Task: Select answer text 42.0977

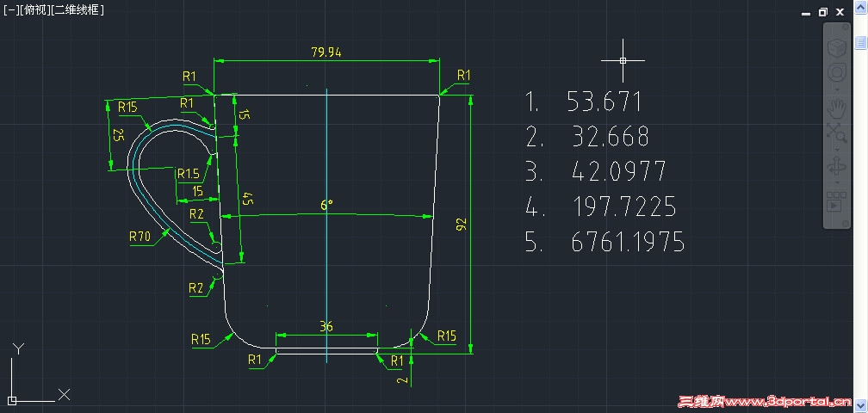Action: coord(619,171)
